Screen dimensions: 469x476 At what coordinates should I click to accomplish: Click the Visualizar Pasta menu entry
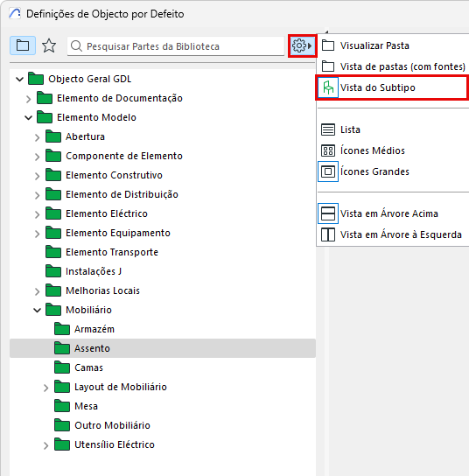tap(374, 45)
